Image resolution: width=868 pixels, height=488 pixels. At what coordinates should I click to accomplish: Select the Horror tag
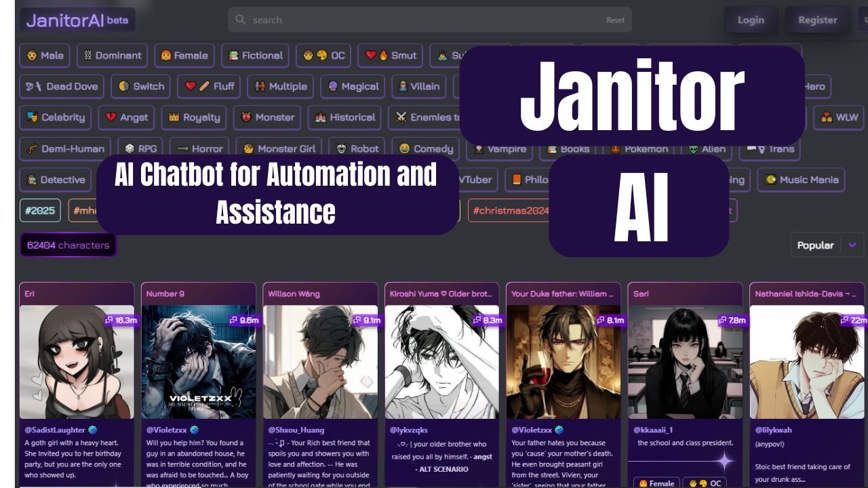click(199, 148)
